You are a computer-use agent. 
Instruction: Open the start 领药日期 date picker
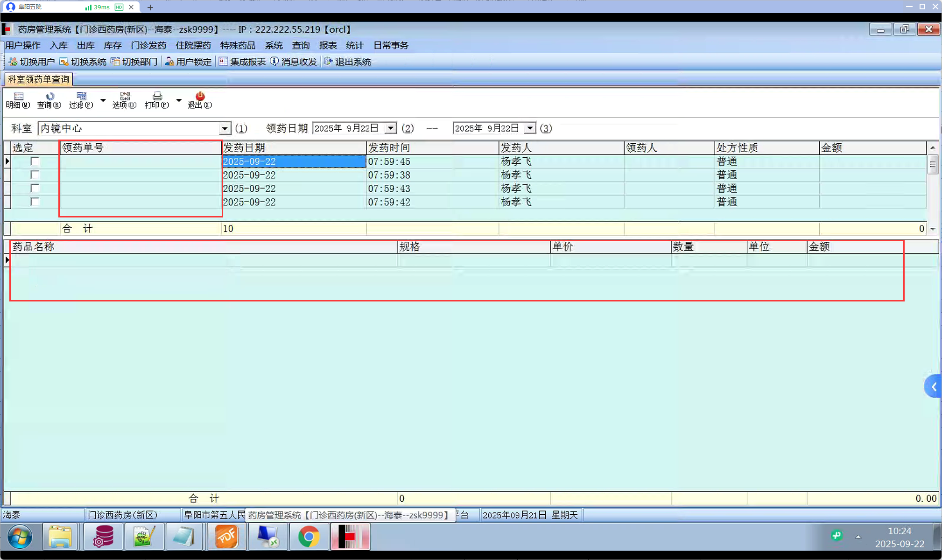point(391,128)
